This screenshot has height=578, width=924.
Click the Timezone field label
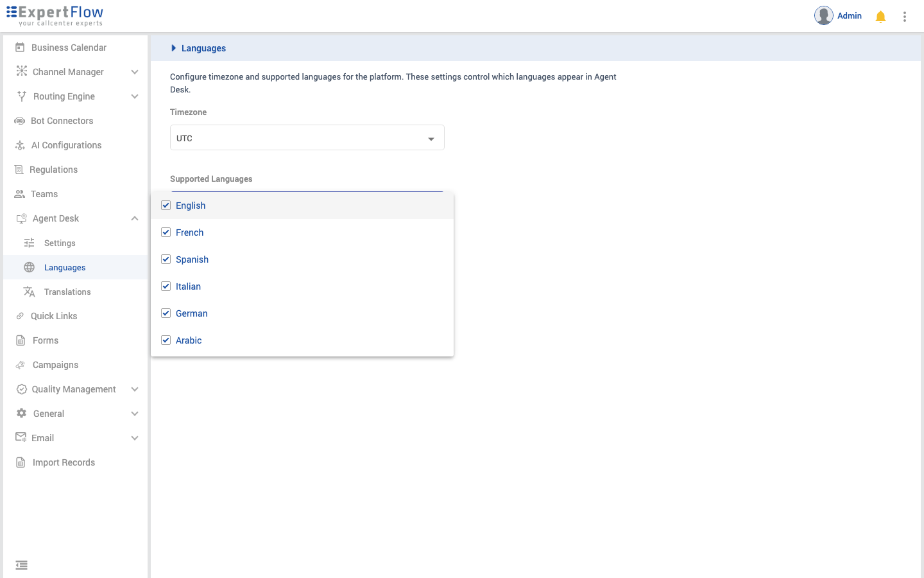(x=188, y=112)
